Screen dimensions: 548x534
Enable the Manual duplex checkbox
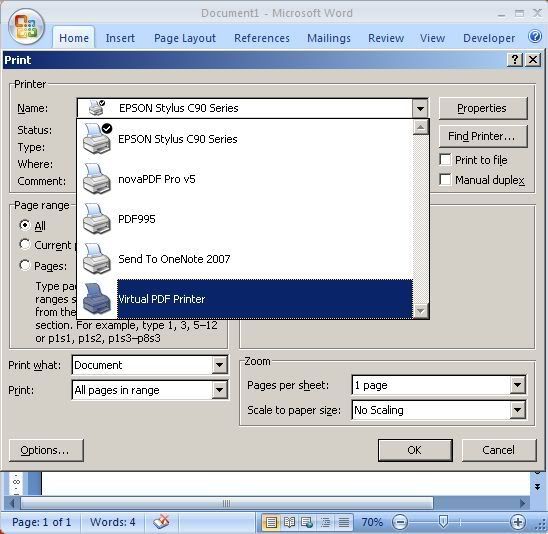445,180
